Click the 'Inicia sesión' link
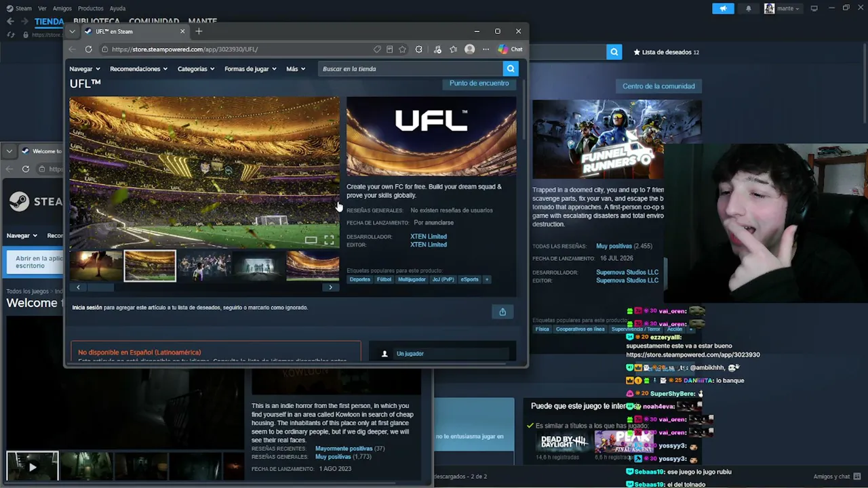This screenshot has width=868, height=488. pos(87,308)
